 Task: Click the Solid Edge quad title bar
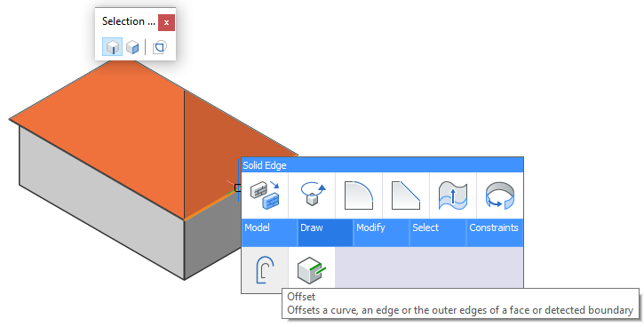click(x=382, y=165)
